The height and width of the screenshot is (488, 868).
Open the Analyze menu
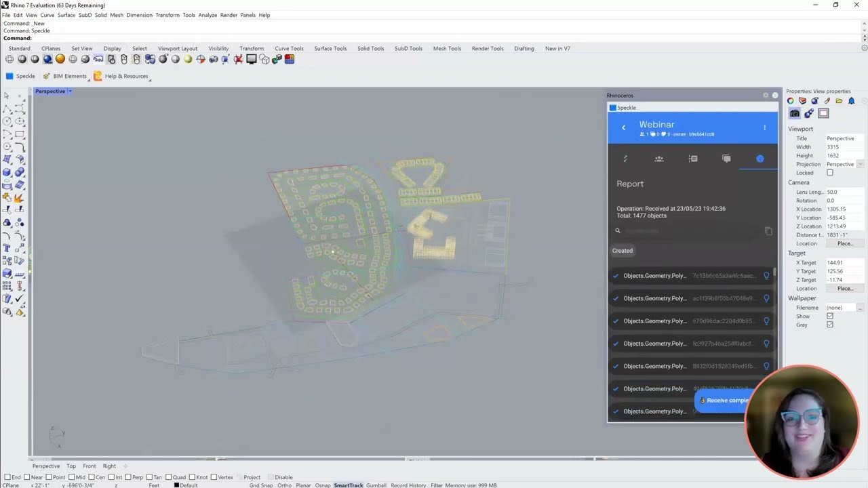coord(208,15)
